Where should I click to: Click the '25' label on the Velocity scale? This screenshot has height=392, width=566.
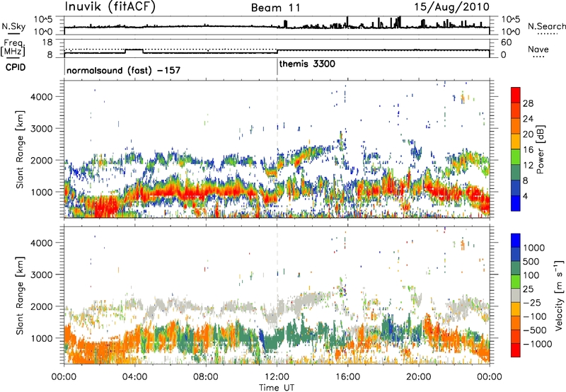(x=528, y=289)
